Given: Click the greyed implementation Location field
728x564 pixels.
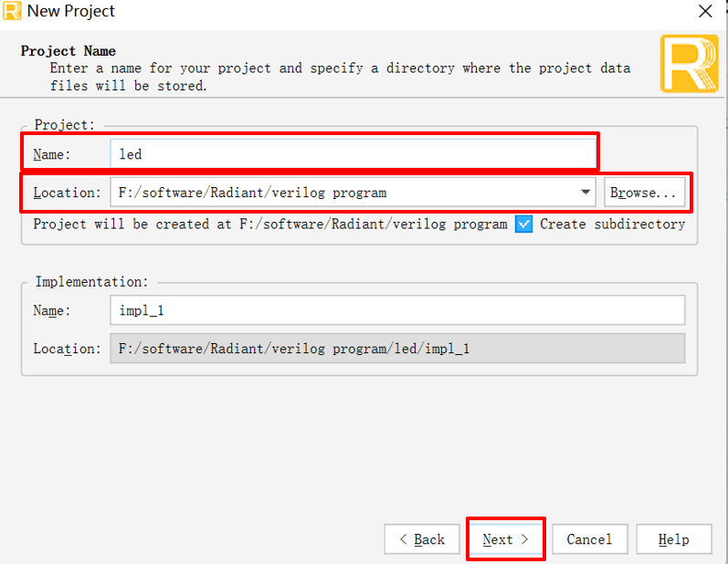Looking at the screenshot, I should click(397, 349).
